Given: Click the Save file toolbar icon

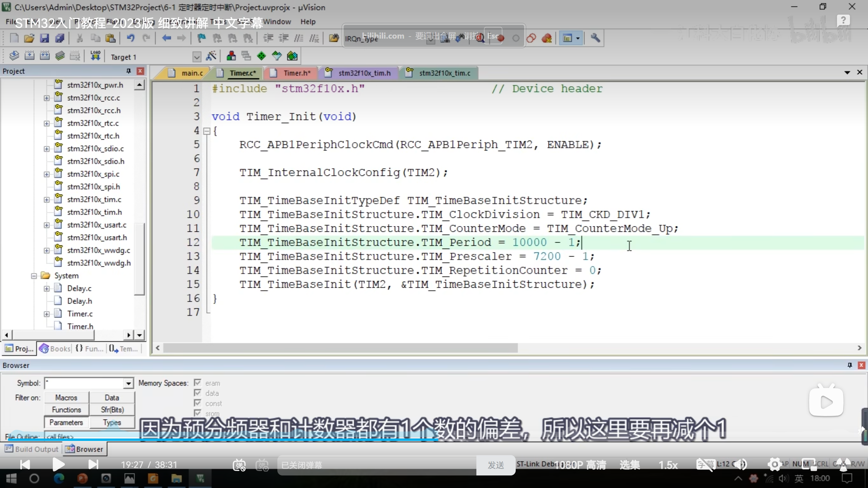Looking at the screenshot, I should 44,38.
